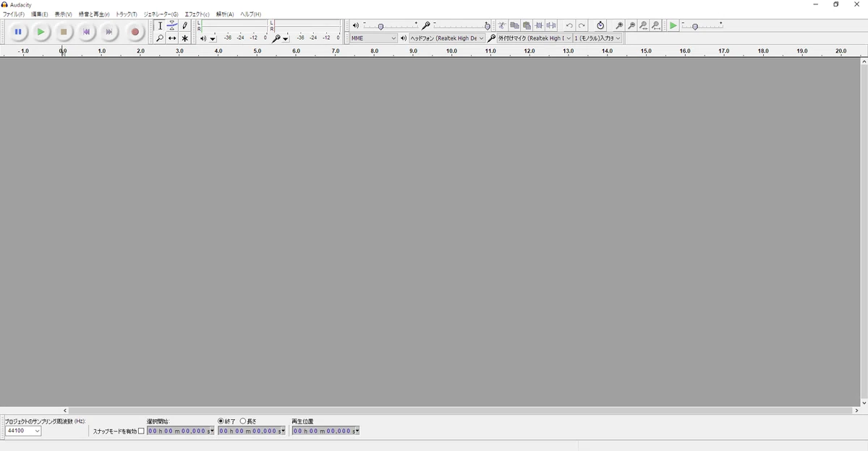
Task: Open the 解析(A) menu
Action: point(225,14)
